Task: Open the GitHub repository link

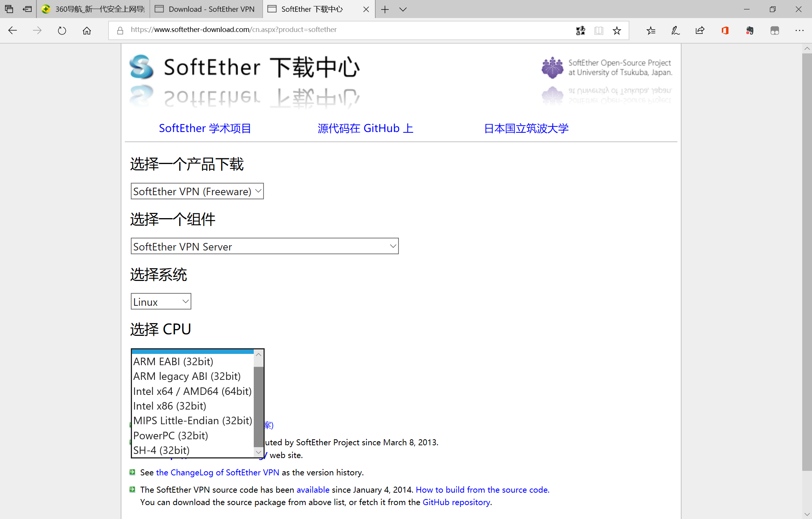Action: coord(456,502)
